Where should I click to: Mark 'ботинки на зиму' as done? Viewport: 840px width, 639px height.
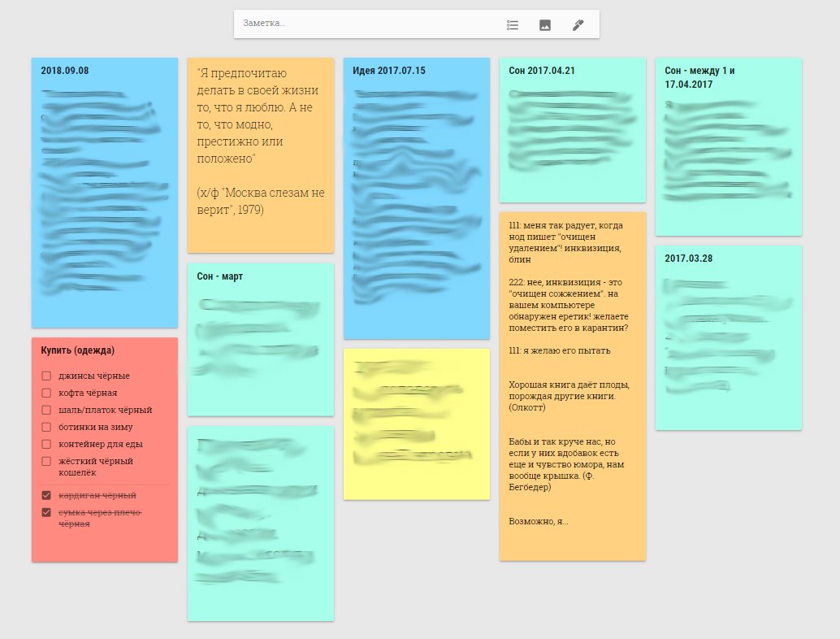(x=46, y=427)
